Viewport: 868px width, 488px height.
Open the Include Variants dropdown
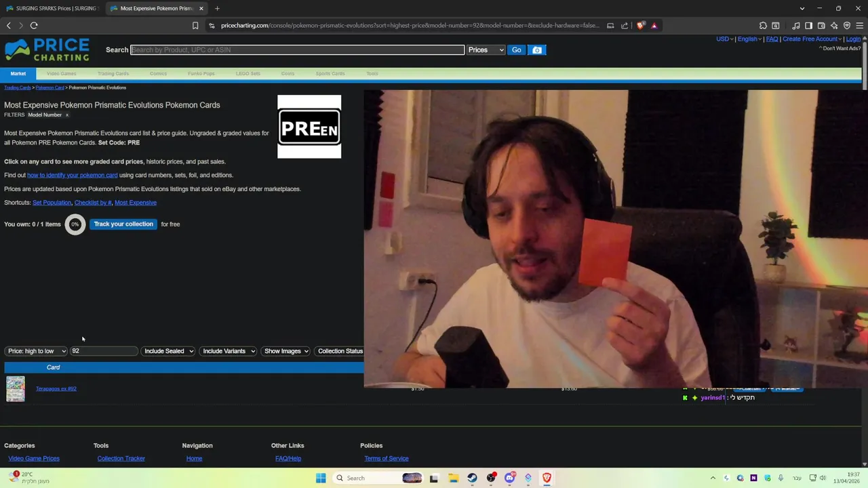pos(228,351)
